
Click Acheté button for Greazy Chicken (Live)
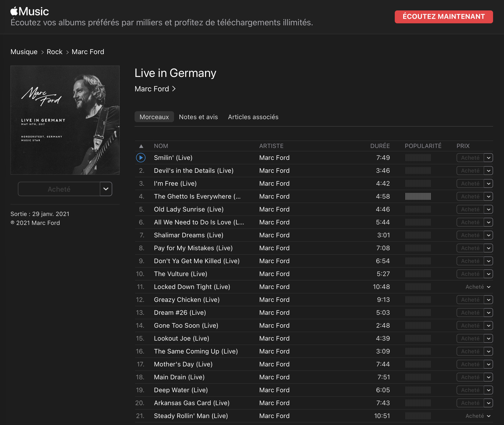tap(470, 300)
